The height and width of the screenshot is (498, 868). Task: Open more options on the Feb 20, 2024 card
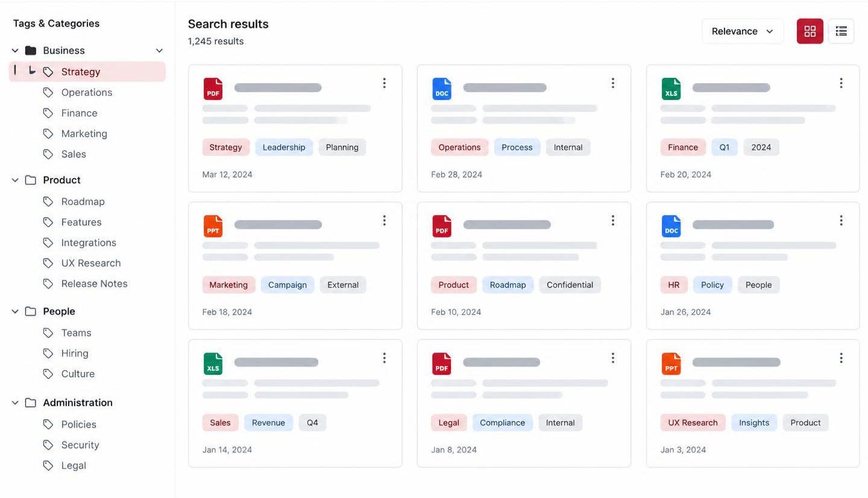(x=841, y=83)
